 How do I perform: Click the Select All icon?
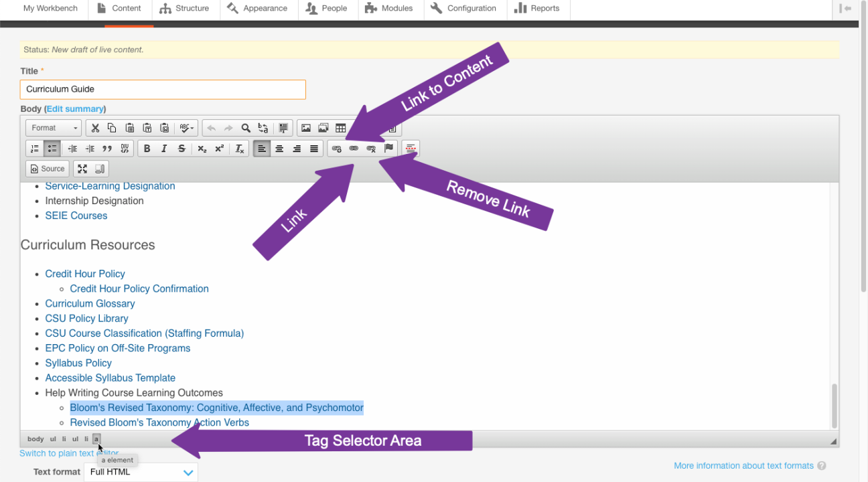283,128
